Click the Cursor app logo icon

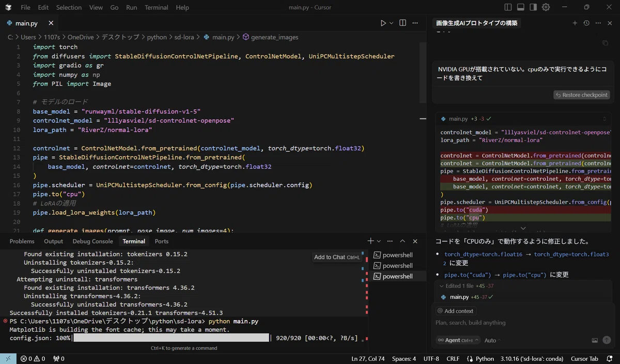tap(9, 7)
